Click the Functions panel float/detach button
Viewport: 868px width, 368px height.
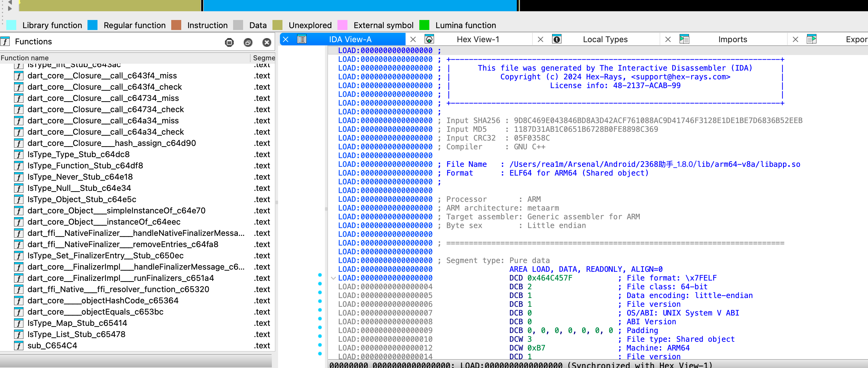248,42
